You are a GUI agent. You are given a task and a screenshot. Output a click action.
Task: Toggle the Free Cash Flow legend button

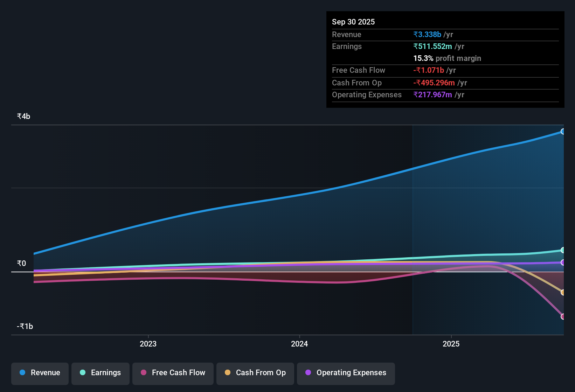click(173, 373)
